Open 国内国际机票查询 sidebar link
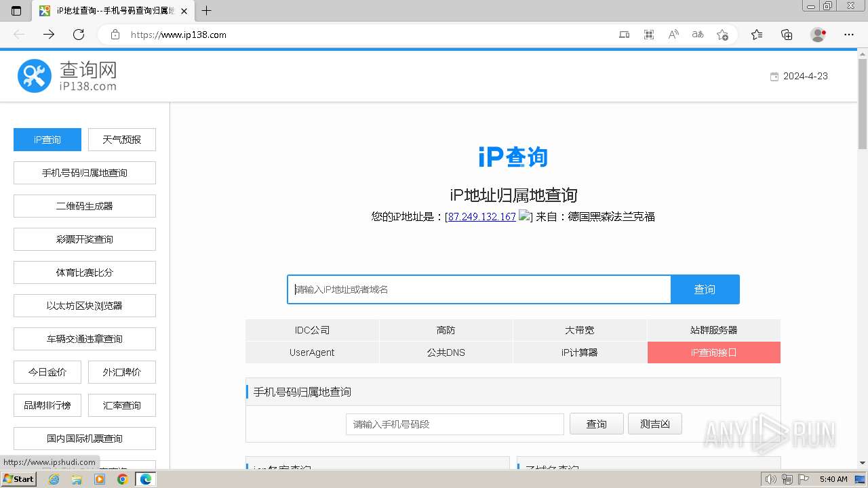Viewport: 868px width, 488px height. coord(85,439)
